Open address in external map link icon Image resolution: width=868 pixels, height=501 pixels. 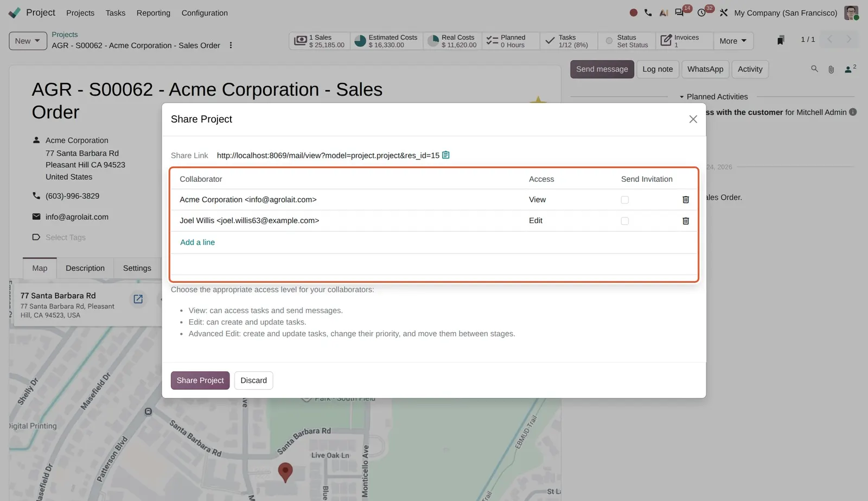(x=138, y=299)
